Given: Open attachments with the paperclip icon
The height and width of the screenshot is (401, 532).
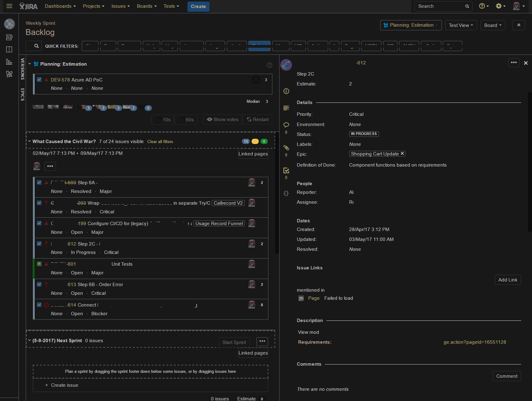Looking at the screenshot, I should coord(286,148).
